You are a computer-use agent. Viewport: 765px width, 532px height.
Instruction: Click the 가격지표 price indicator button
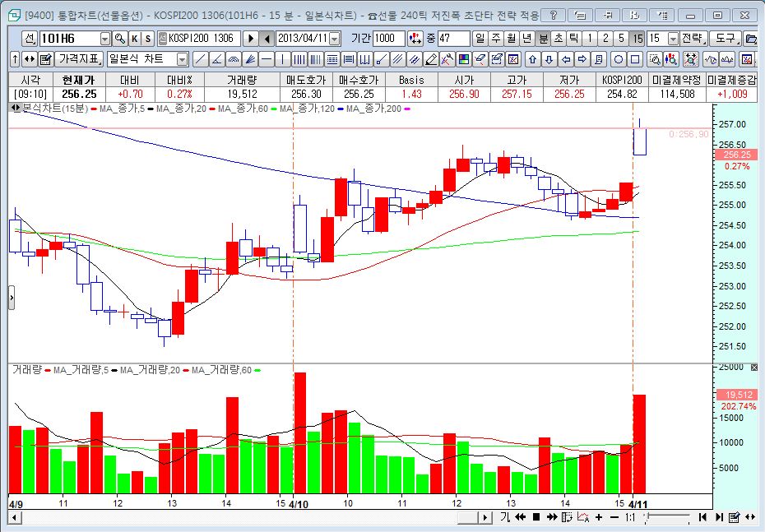(79, 59)
